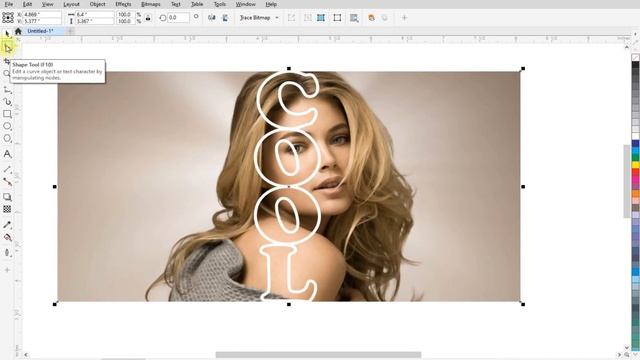Open the Object menu
The height and width of the screenshot is (360, 640).
click(x=97, y=4)
